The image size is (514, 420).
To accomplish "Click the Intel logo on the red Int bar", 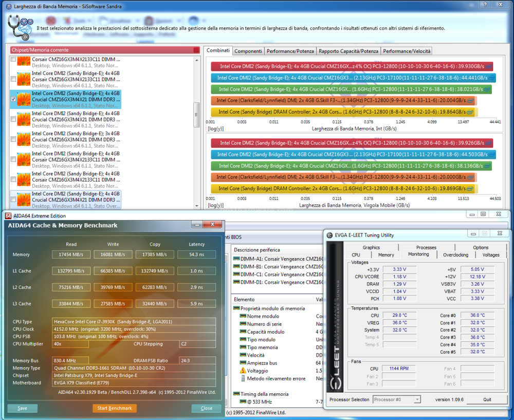I will (489, 66).
